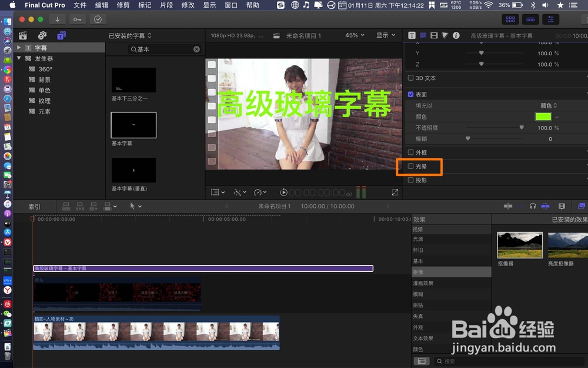
Task: Toggle the inspector sliders button
Action: pyautogui.click(x=550, y=19)
